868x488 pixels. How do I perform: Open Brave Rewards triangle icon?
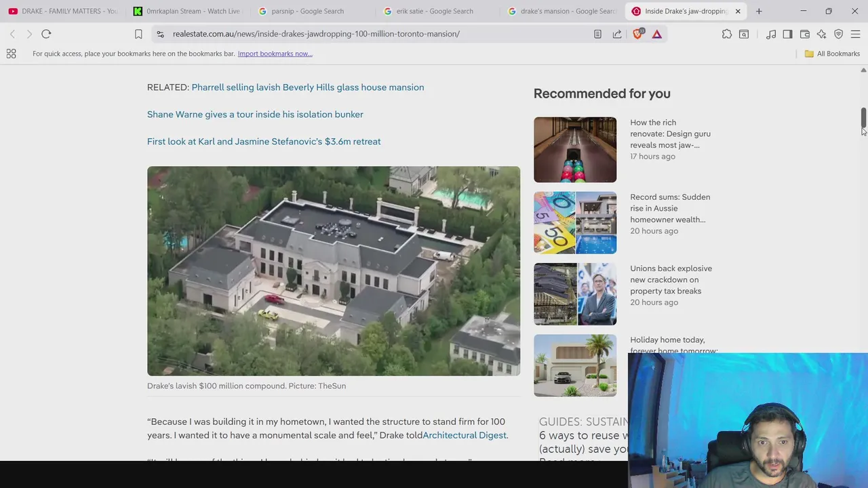[x=657, y=34]
